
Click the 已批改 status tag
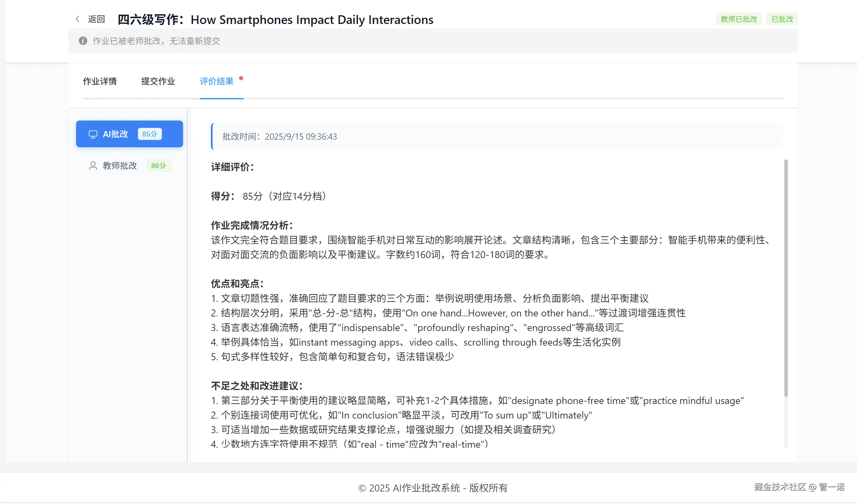782,19
